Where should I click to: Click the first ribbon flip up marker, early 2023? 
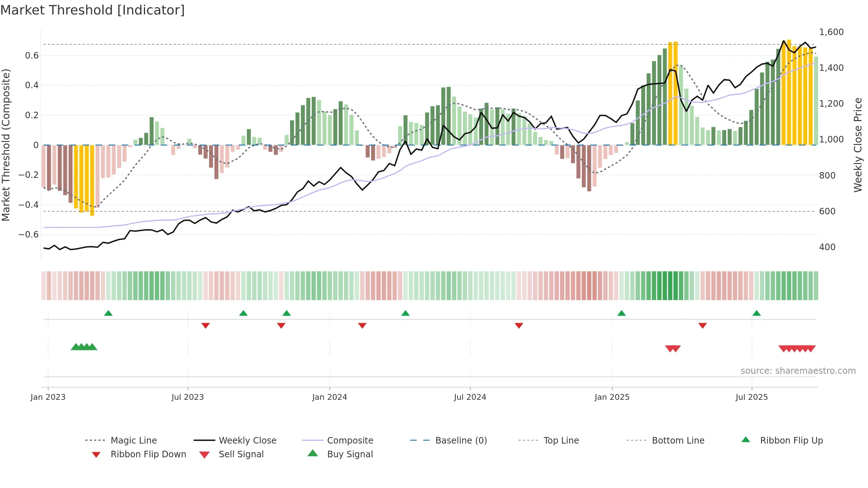pos(108,313)
